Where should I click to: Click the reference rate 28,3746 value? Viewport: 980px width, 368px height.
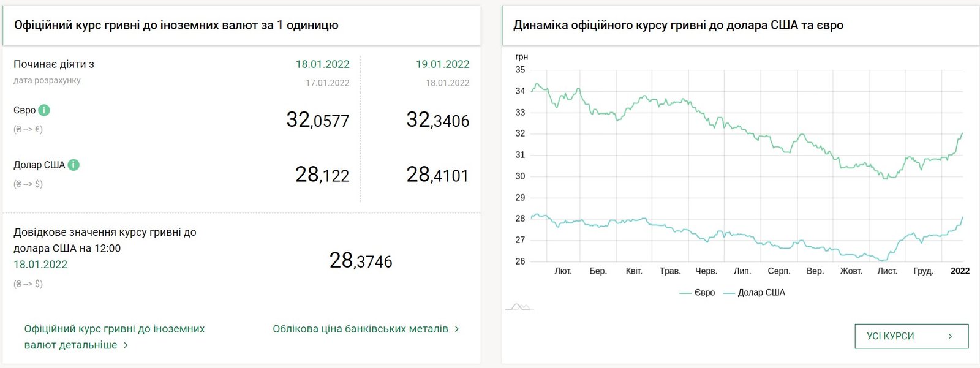361,261
